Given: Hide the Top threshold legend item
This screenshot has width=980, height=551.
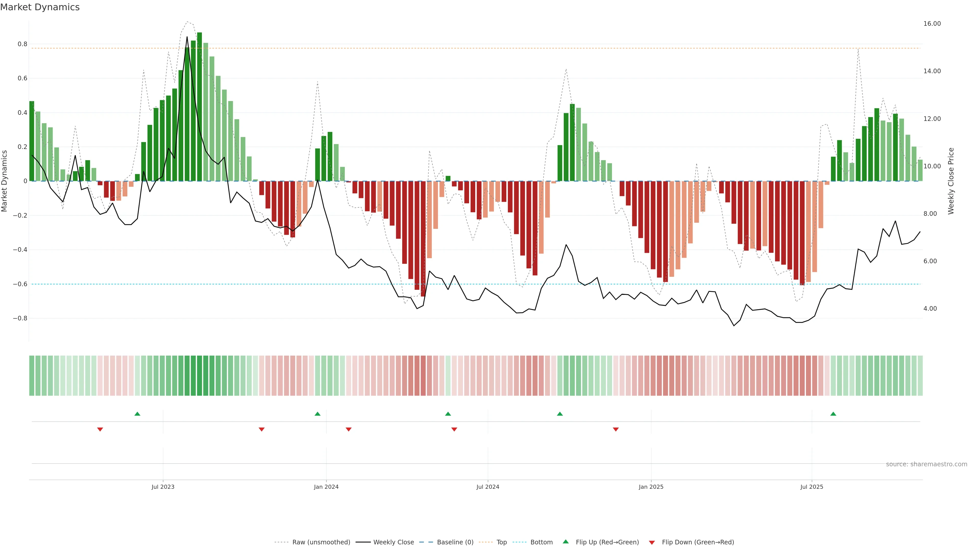Looking at the screenshot, I should [x=501, y=542].
